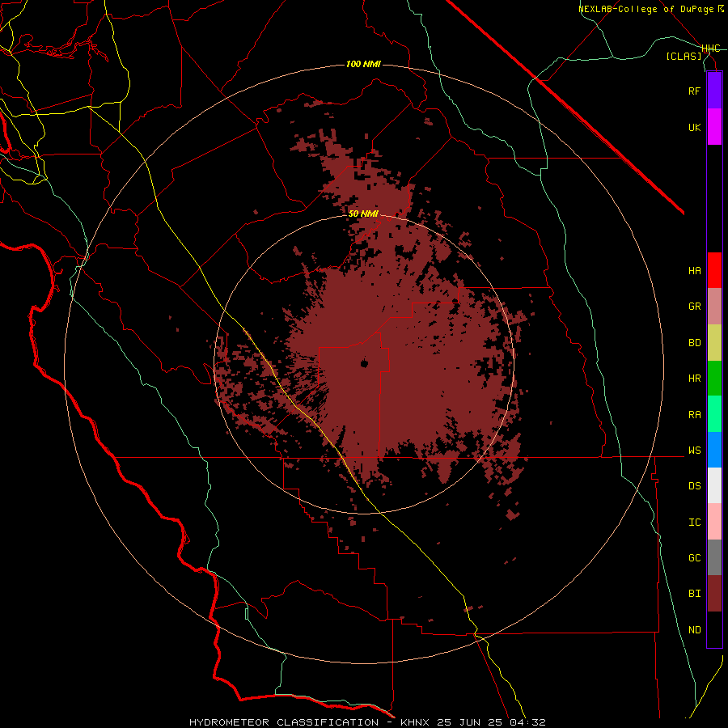728x728 pixels.
Task: Click the 'UK' legend label
Action: pyautogui.click(x=694, y=127)
